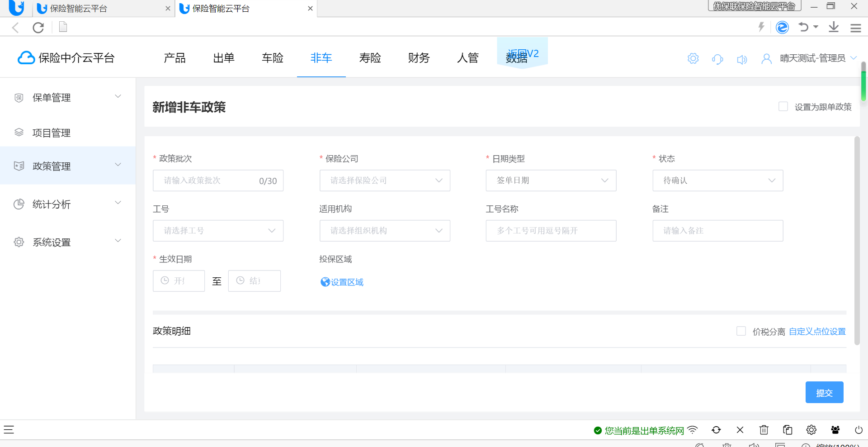Screen dimensions: 868x447
Task: Switch to the first 保险智能云平台 tab
Action: click(103, 9)
